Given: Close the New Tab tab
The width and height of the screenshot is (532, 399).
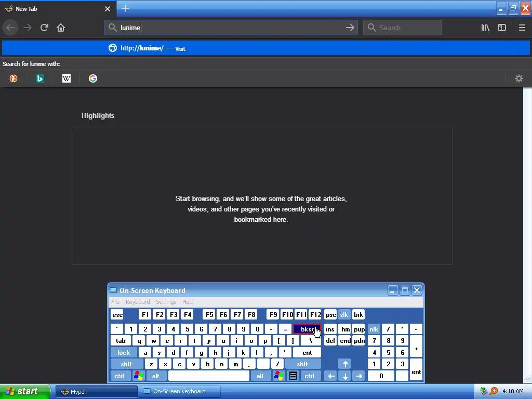Looking at the screenshot, I should point(108,9).
